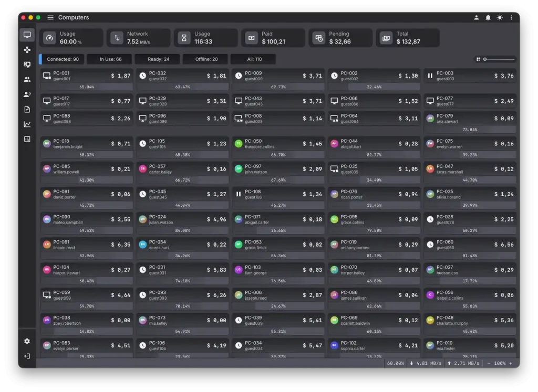Open the document page icon in sidebar
538x392 pixels.
pyautogui.click(x=27, y=109)
